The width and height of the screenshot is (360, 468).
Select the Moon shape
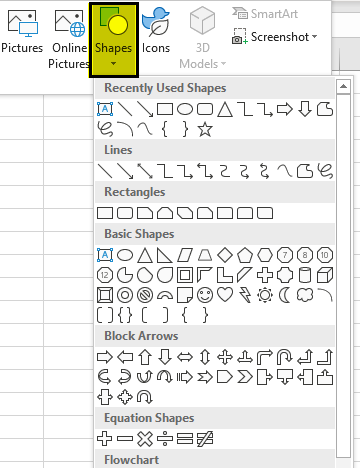285,295
